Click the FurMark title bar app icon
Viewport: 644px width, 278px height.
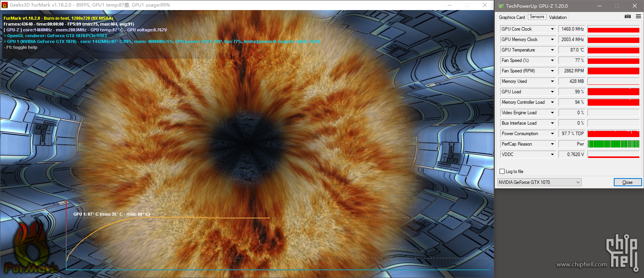pyautogui.click(x=5, y=5)
